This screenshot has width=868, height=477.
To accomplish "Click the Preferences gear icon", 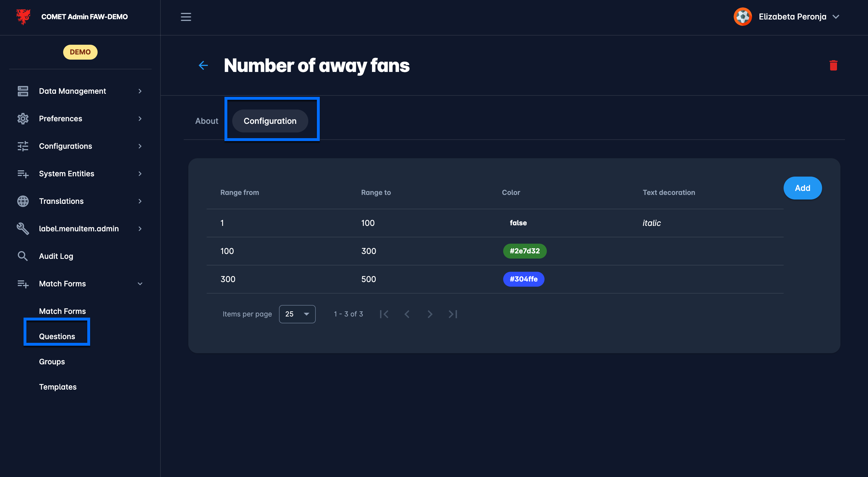I will pos(23,118).
